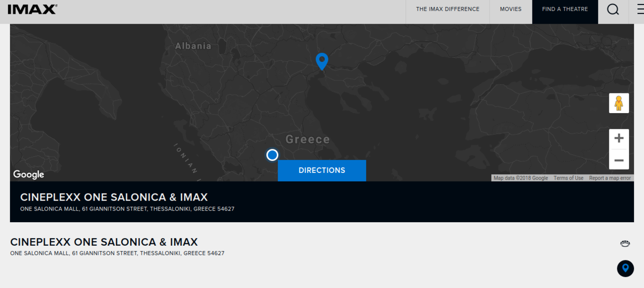Image resolution: width=644 pixels, height=288 pixels.
Task: Click Report a map error link
Action: 610,178
